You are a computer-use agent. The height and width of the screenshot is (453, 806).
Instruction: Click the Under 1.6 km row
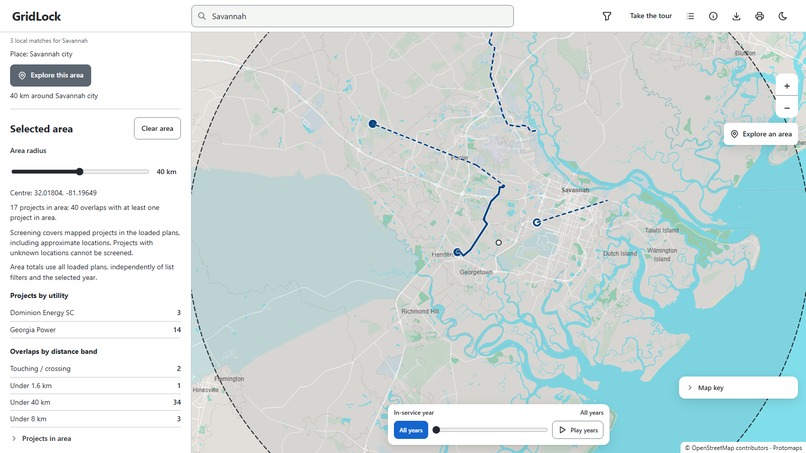(95, 386)
